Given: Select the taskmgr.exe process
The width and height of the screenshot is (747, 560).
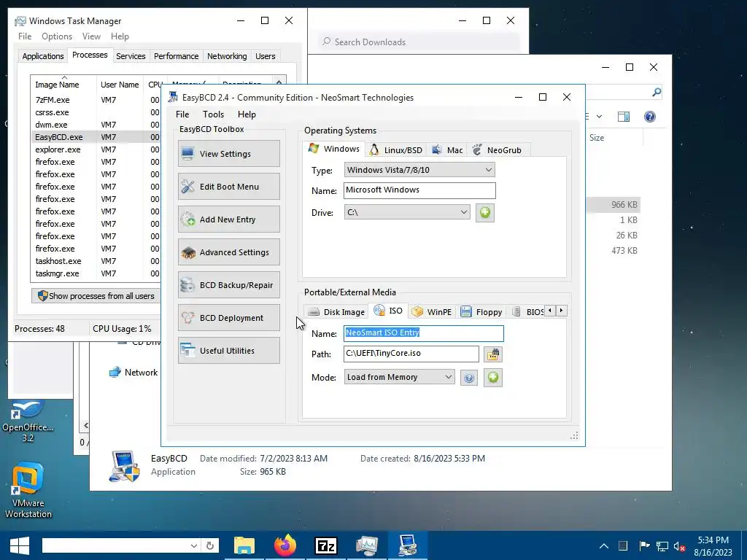Looking at the screenshot, I should click(x=96, y=273).
